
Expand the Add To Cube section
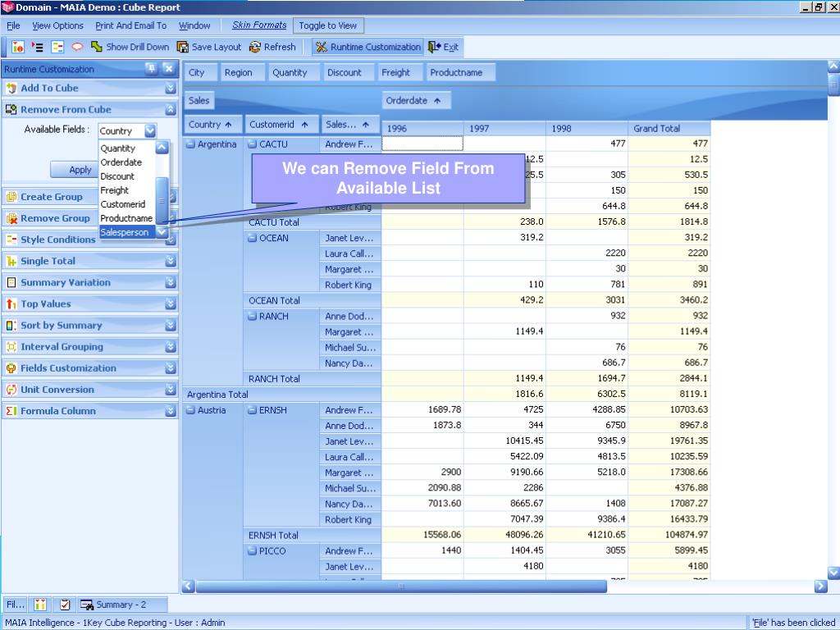(x=171, y=89)
